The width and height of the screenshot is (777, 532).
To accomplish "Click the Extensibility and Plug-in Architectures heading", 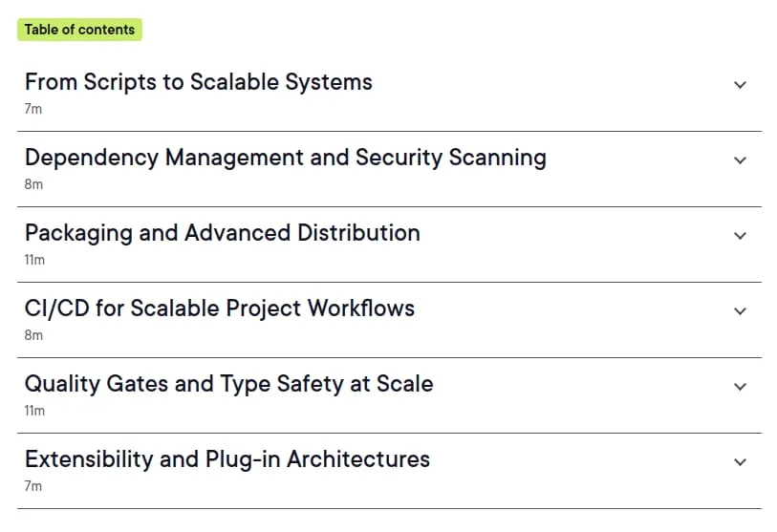I will click(227, 459).
